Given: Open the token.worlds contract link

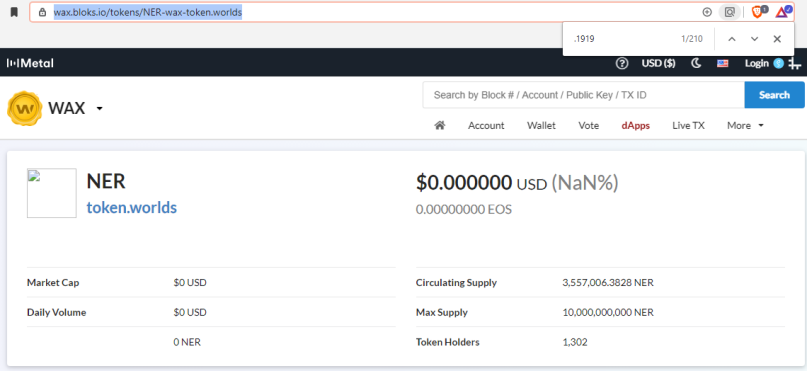Looking at the screenshot, I should 132,207.
